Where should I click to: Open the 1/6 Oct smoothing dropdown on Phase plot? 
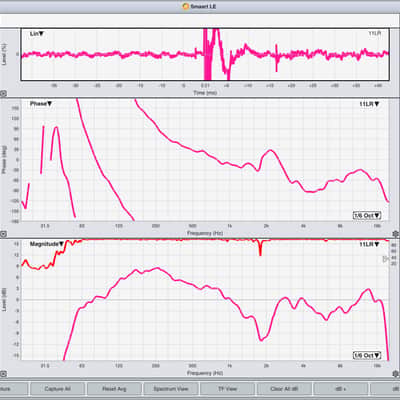coord(367,216)
